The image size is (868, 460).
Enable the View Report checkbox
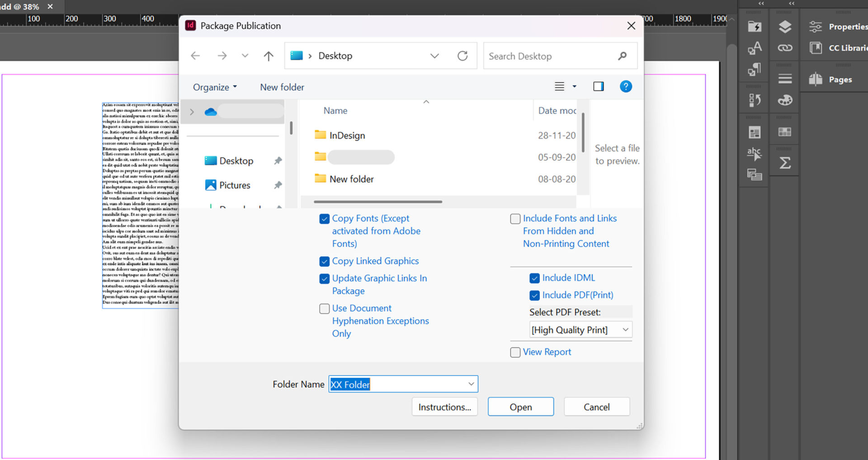click(515, 352)
